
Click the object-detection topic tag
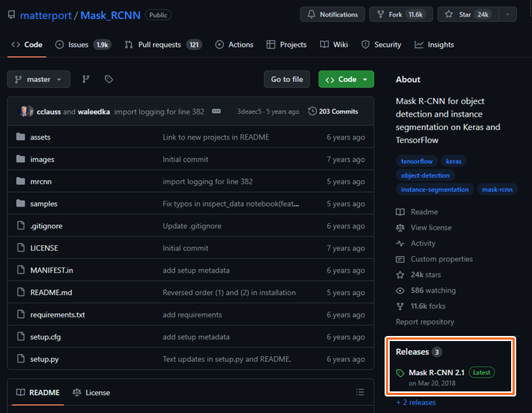425,176
